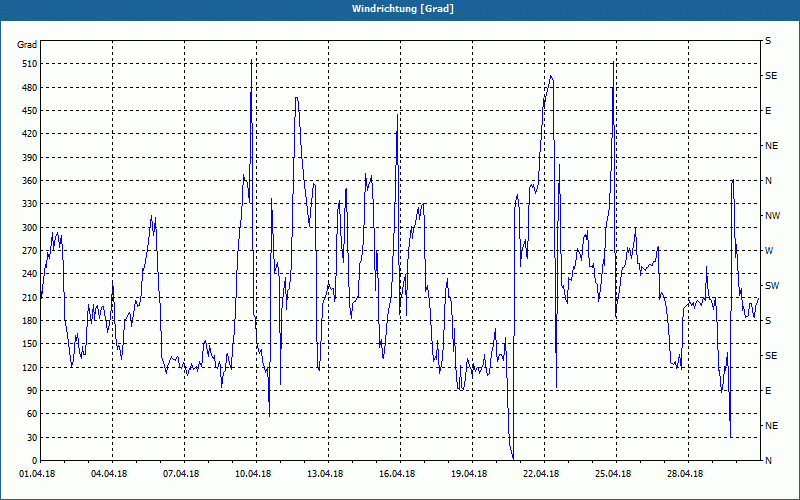Select the date label 01.04.18

(37, 474)
